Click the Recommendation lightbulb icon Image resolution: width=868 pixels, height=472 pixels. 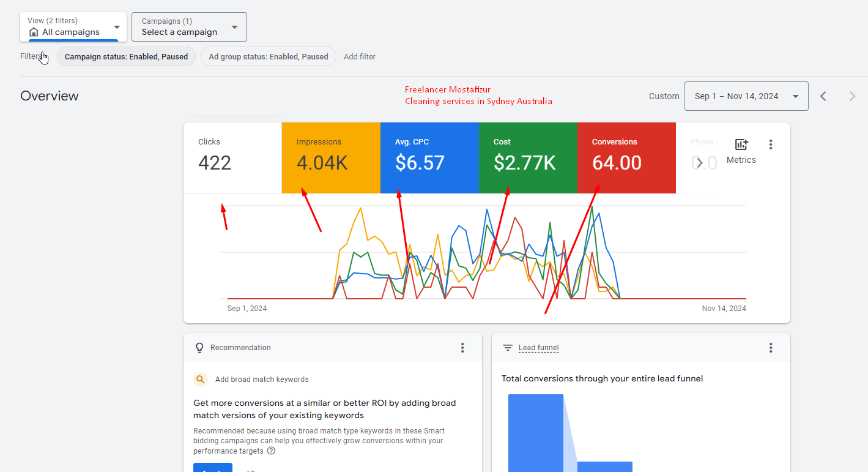199,348
